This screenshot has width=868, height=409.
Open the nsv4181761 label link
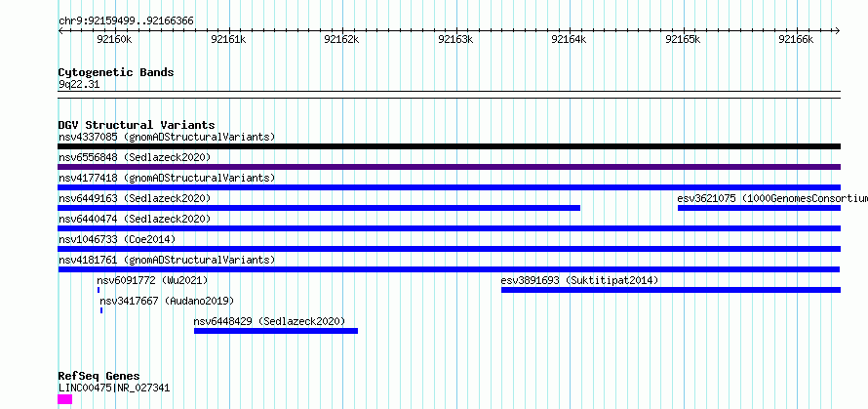(167, 260)
